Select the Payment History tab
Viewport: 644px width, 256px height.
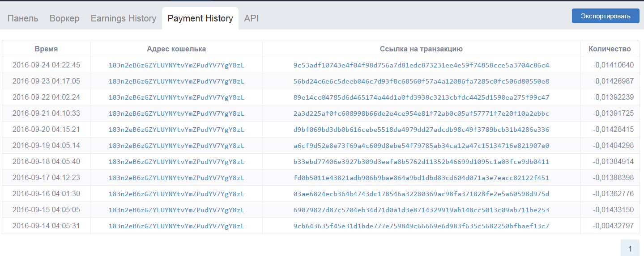200,18
